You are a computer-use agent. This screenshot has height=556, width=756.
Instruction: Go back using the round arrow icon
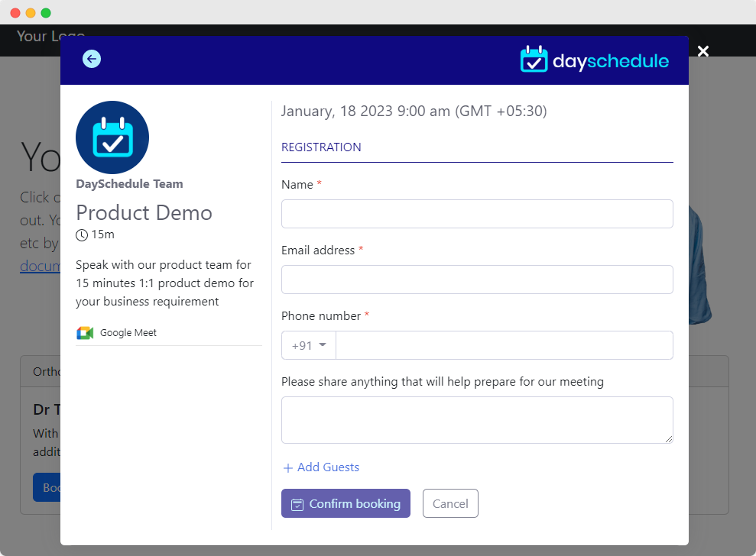click(92, 59)
